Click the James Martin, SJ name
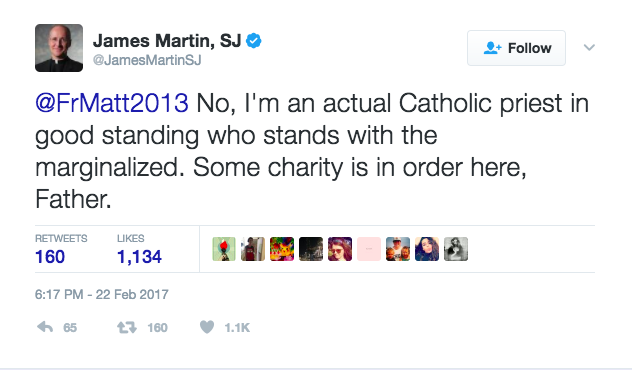 (x=167, y=41)
